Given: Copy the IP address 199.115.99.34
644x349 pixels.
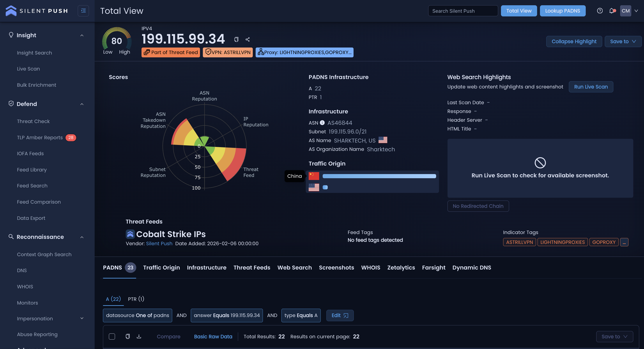Looking at the screenshot, I should click(x=236, y=39).
